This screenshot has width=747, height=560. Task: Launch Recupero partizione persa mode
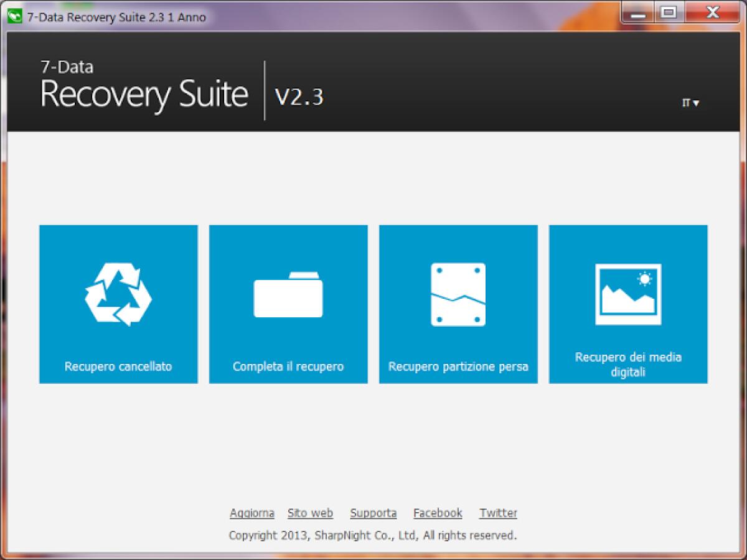point(458,304)
